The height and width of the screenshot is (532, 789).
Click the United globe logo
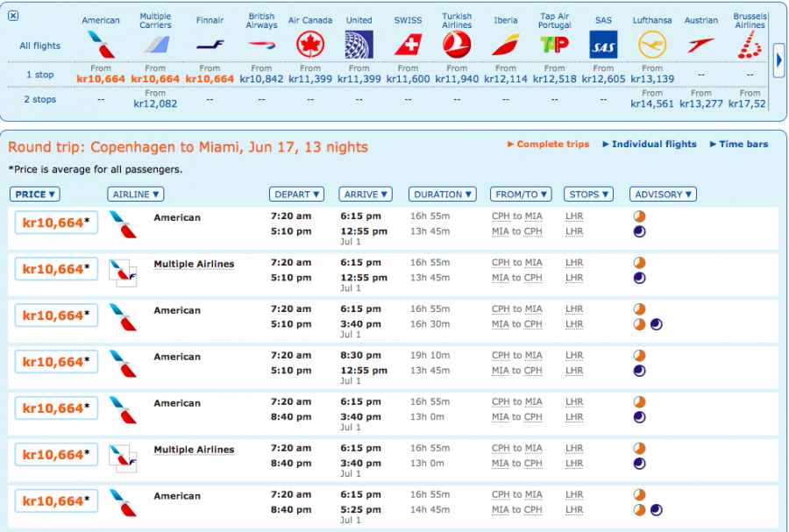pos(359,44)
